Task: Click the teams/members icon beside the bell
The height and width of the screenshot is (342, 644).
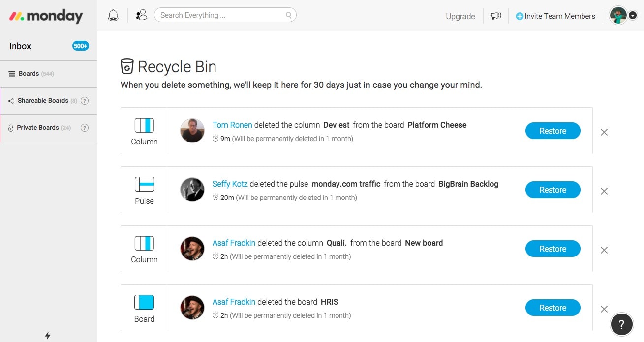Action: [141, 15]
